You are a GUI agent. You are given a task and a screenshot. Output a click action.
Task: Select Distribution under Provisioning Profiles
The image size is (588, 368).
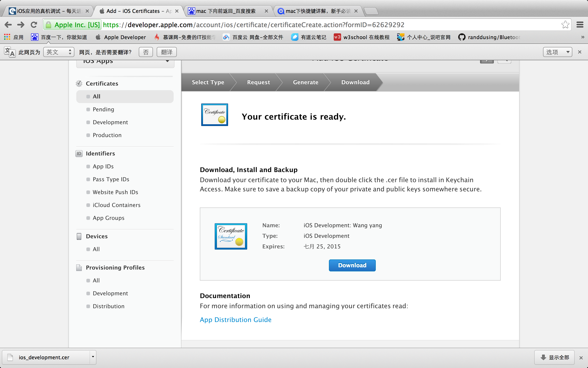[108, 306]
